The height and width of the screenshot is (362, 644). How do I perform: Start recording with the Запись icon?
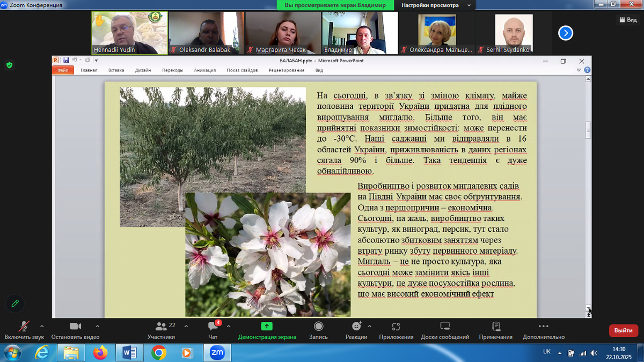318,327
